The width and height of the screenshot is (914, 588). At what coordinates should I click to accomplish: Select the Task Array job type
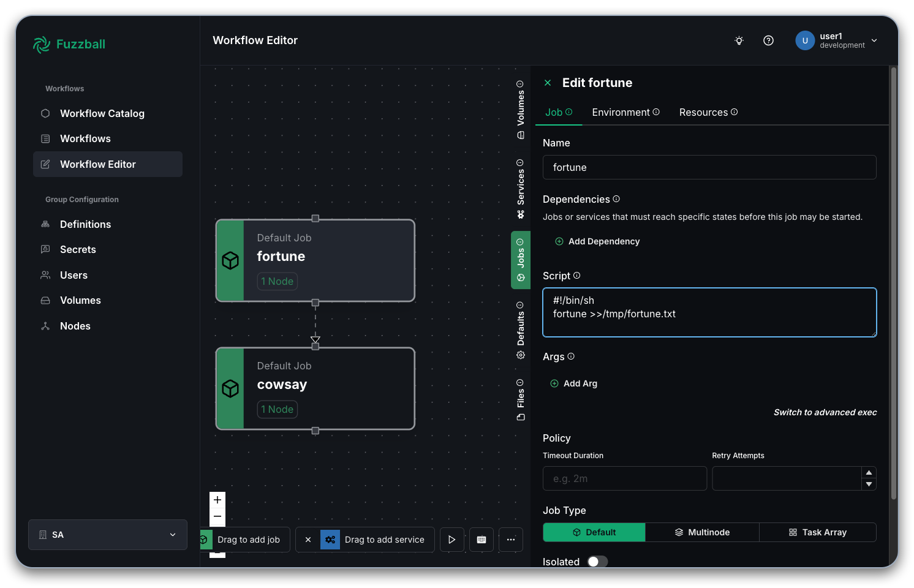click(818, 532)
